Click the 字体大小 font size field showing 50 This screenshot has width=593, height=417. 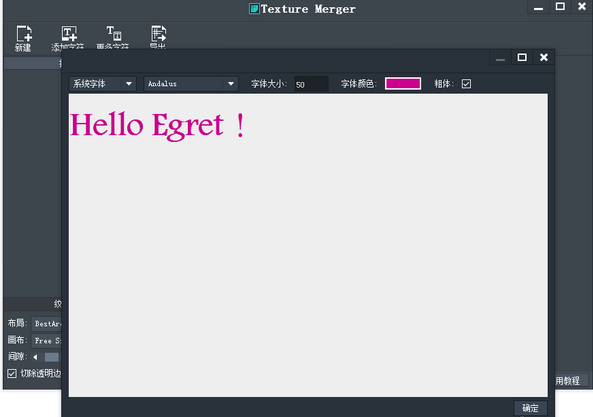[x=311, y=84]
